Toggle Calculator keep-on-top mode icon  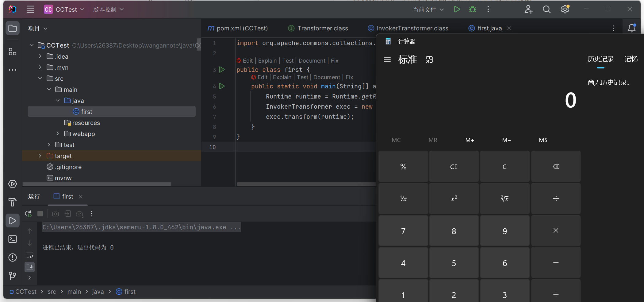click(429, 60)
